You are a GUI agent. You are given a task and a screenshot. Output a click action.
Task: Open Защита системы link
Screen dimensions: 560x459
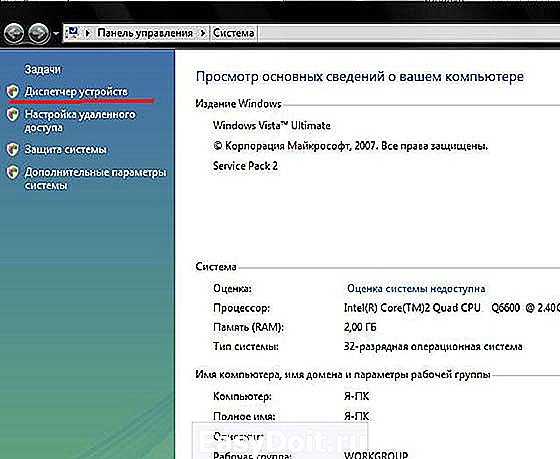tap(66, 149)
